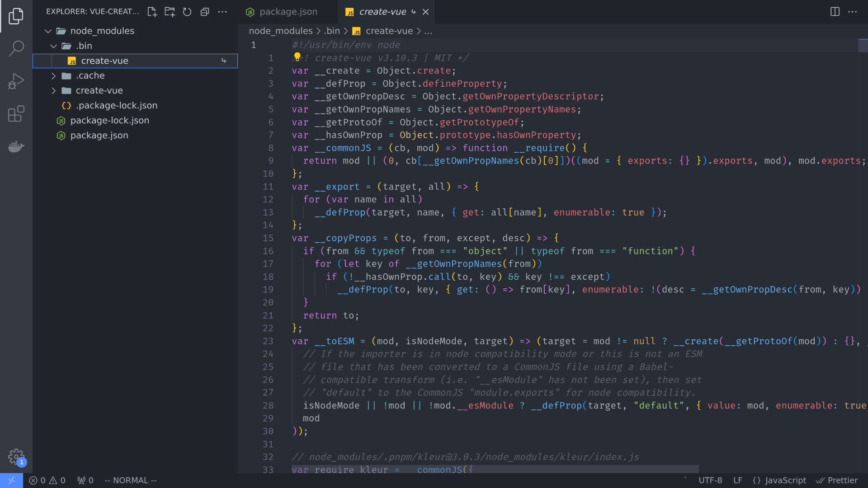Collapse the node_modules folder

click(48, 31)
